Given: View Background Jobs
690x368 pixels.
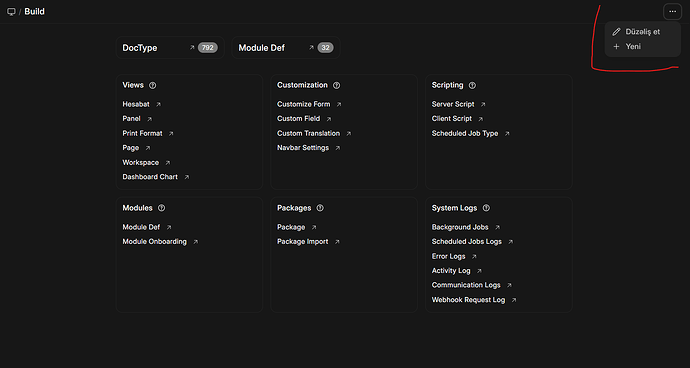Looking at the screenshot, I should pyautogui.click(x=460, y=227).
